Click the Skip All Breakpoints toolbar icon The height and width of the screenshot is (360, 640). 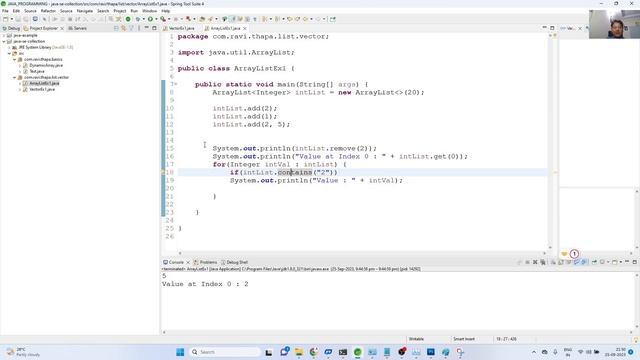pyautogui.click(x=44, y=19)
